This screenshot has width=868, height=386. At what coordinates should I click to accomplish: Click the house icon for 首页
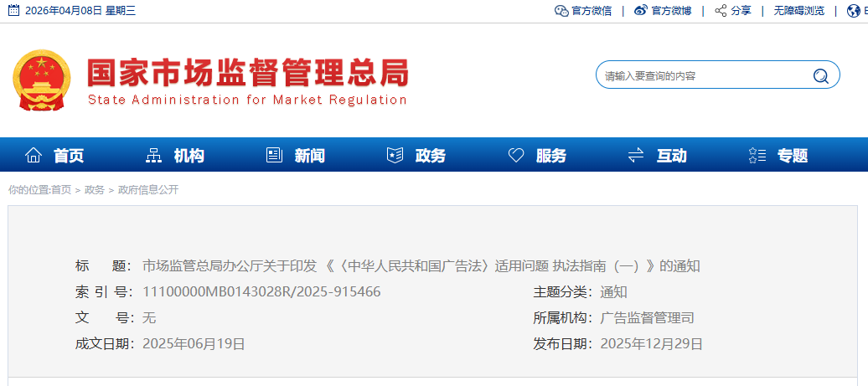click(34, 156)
